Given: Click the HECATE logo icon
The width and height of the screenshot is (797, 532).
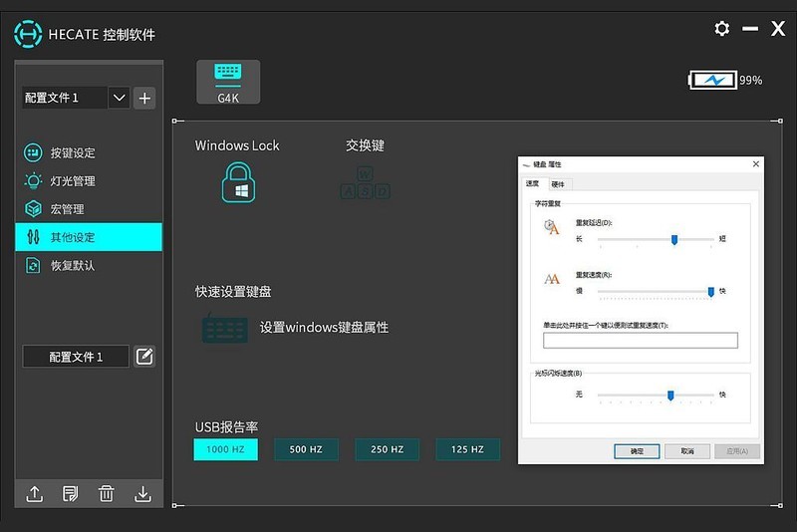Looking at the screenshot, I should [x=28, y=34].
